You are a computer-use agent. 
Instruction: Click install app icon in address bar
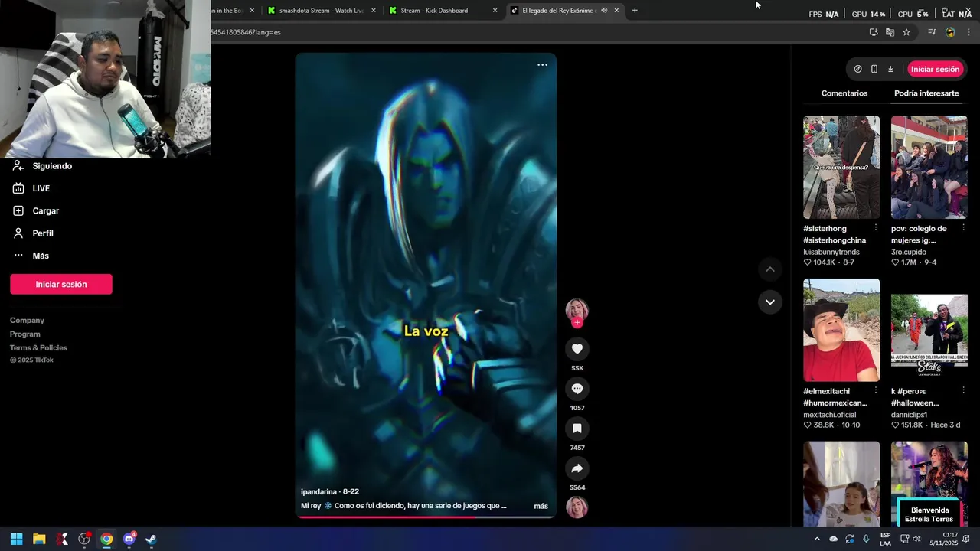(874, 32)
